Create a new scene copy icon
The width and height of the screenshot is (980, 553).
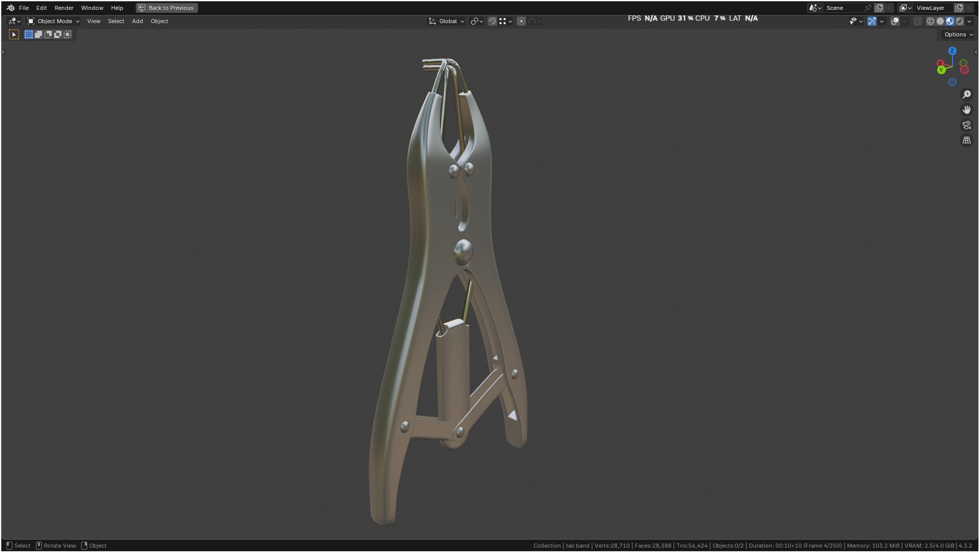[x=879, y=8]
